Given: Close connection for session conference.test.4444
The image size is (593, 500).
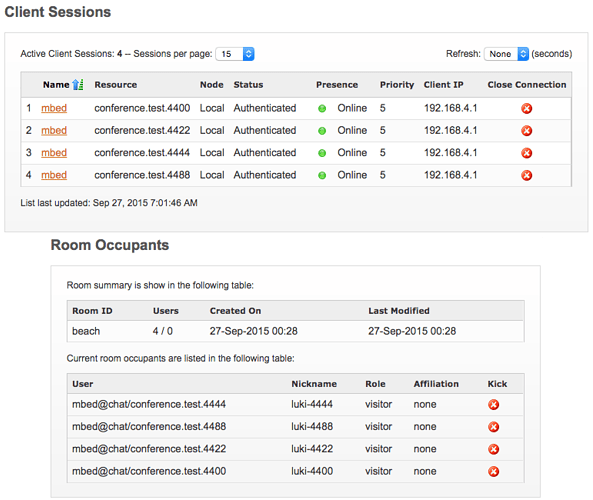Looking at the screenshot, I should point(526,153).
